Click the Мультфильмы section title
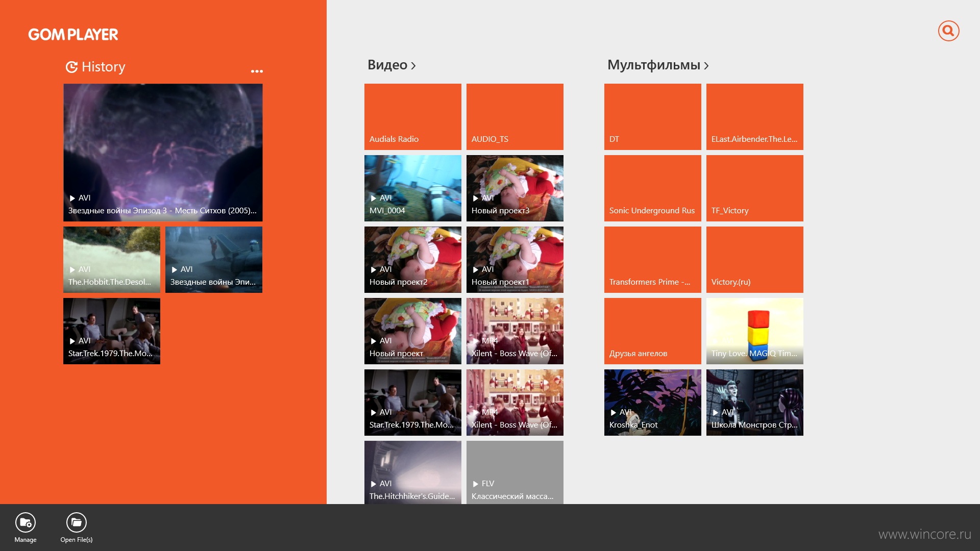The image size is (980, 551). coord(654,65)
